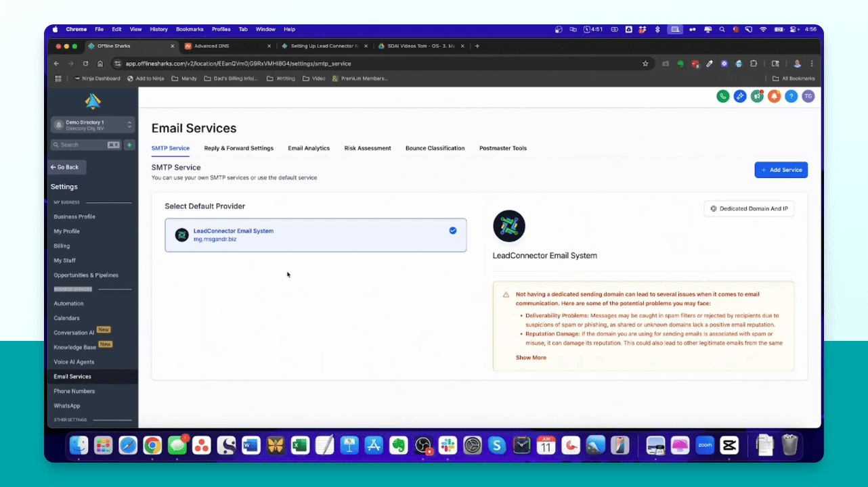Open Zoom from the Dock

click(x=705, y=445)
